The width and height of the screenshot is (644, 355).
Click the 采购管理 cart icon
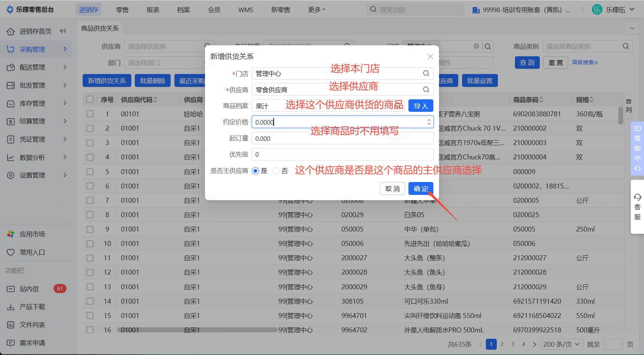pos(11,49)
